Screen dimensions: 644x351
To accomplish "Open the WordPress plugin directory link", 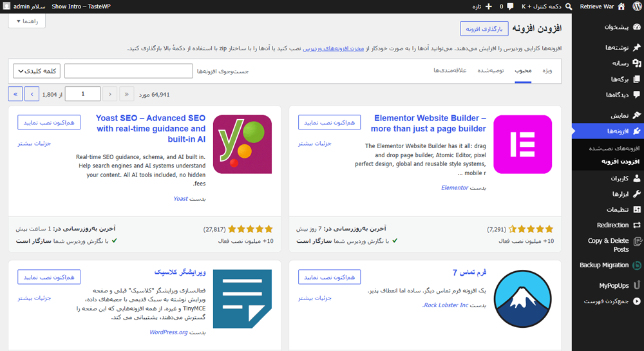I will click(334, 48).
